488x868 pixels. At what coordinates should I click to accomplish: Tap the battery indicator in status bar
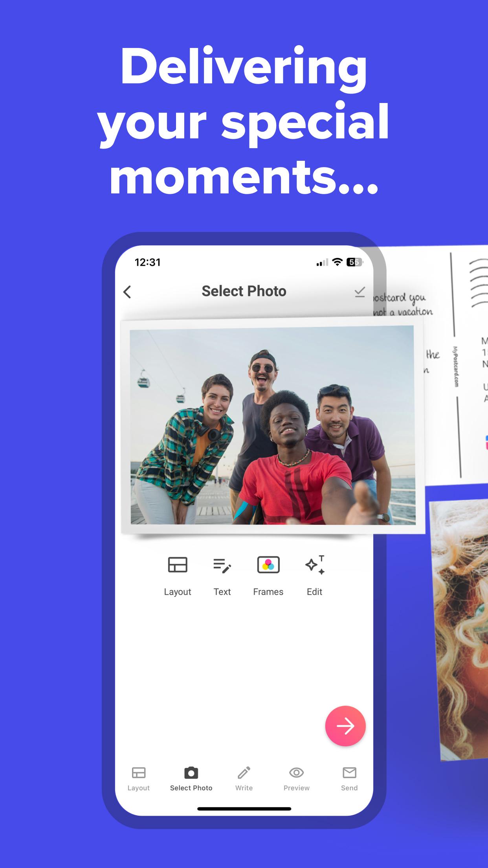click(x=354, y=262)
